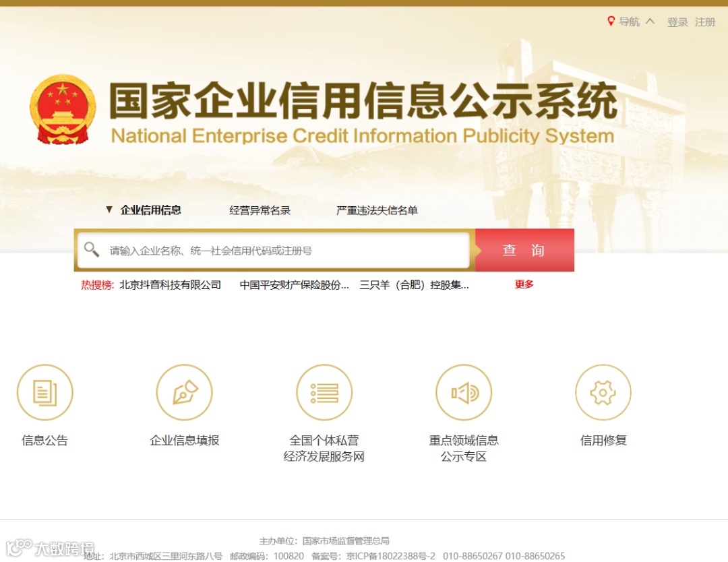
Task: Click the 重点领域信息 speaker icon
Action: 463,392
